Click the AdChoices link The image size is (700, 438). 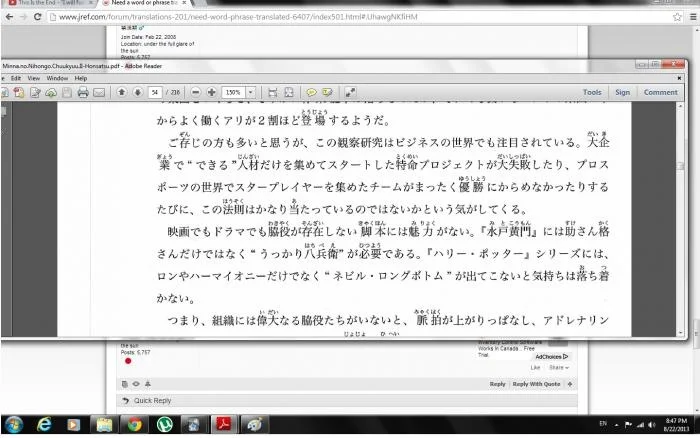click(x=552, y=357)
